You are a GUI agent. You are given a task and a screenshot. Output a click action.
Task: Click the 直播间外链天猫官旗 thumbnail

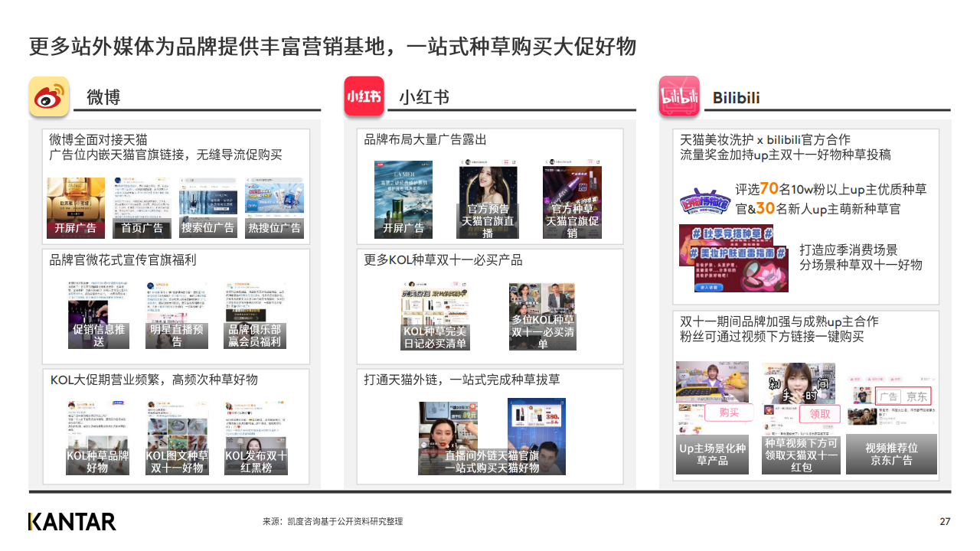tap(492, 436)
